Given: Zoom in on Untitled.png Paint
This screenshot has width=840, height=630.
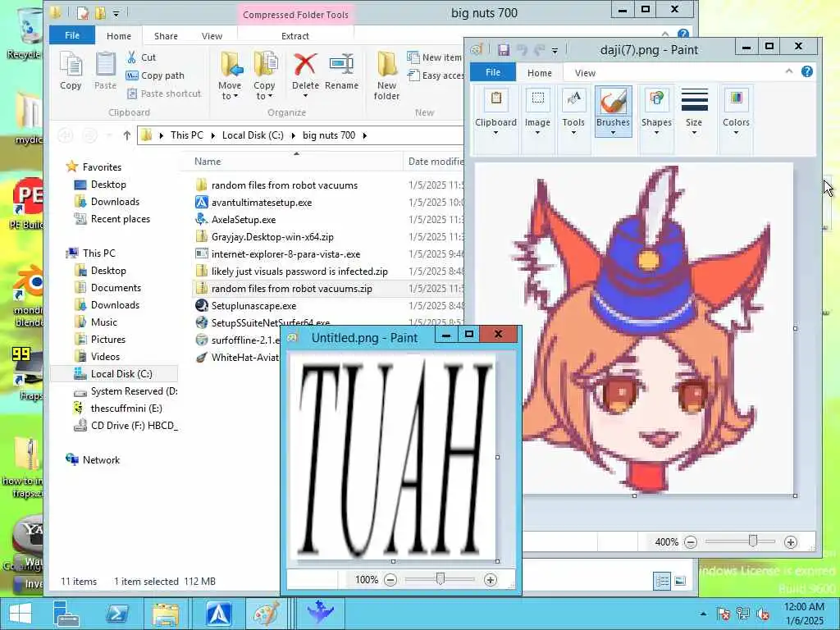Looking at the screenshot, I should click(490, 580).
